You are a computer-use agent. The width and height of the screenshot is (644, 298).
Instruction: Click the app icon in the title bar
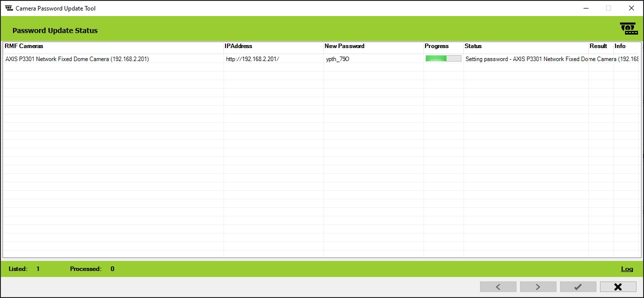8,8
